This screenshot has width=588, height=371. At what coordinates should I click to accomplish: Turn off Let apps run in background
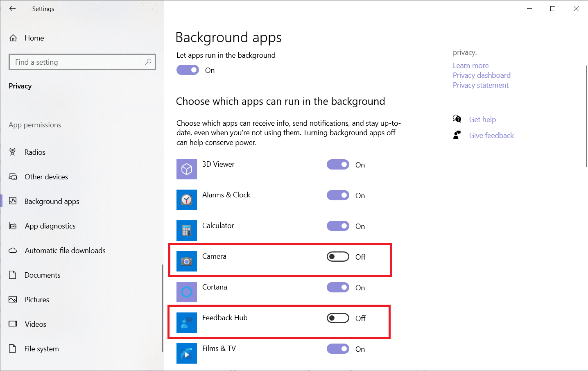pyautogui.click(x=188, y=70)
